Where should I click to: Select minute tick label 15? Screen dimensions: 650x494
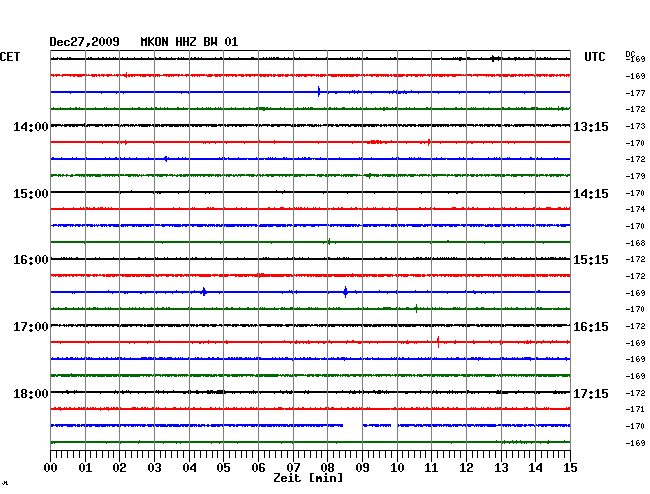click(x=570, y=468)
